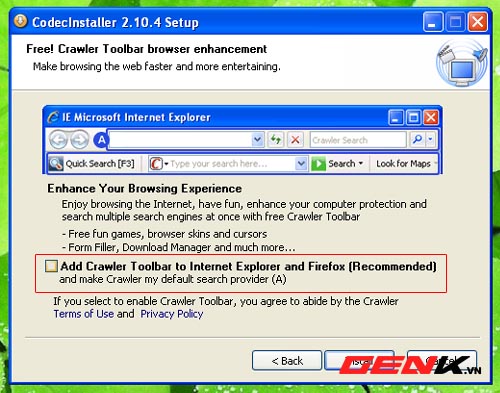
Task: Click the Crawler C logo icon
Action: 156,164
